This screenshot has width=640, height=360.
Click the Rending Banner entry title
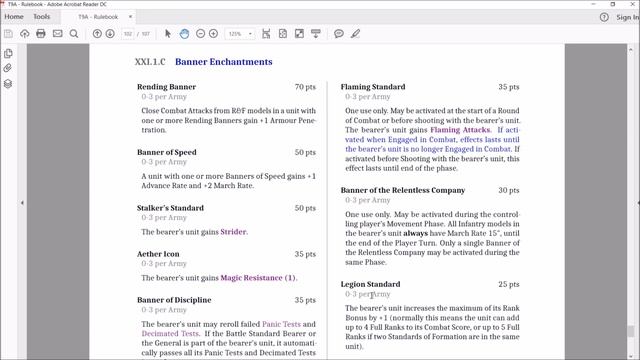167,87
